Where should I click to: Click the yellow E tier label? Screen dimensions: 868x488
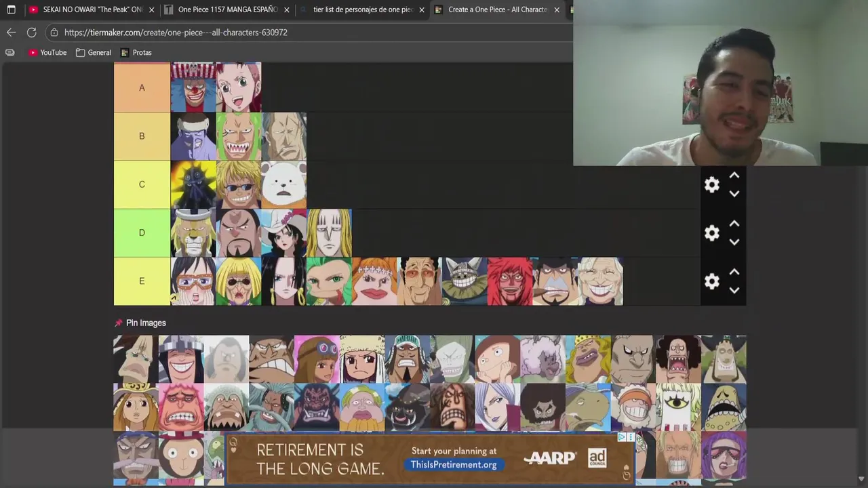[x=142, y=281]
